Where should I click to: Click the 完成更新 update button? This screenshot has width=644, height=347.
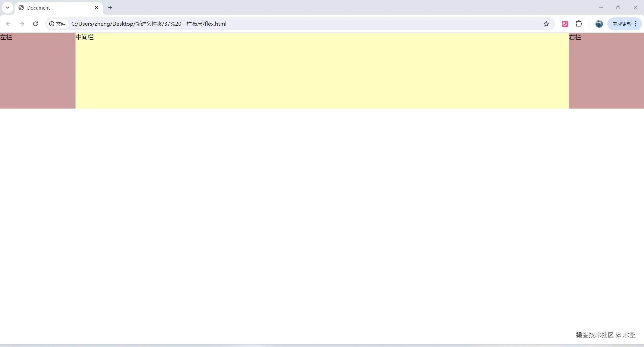coord(622,23)
